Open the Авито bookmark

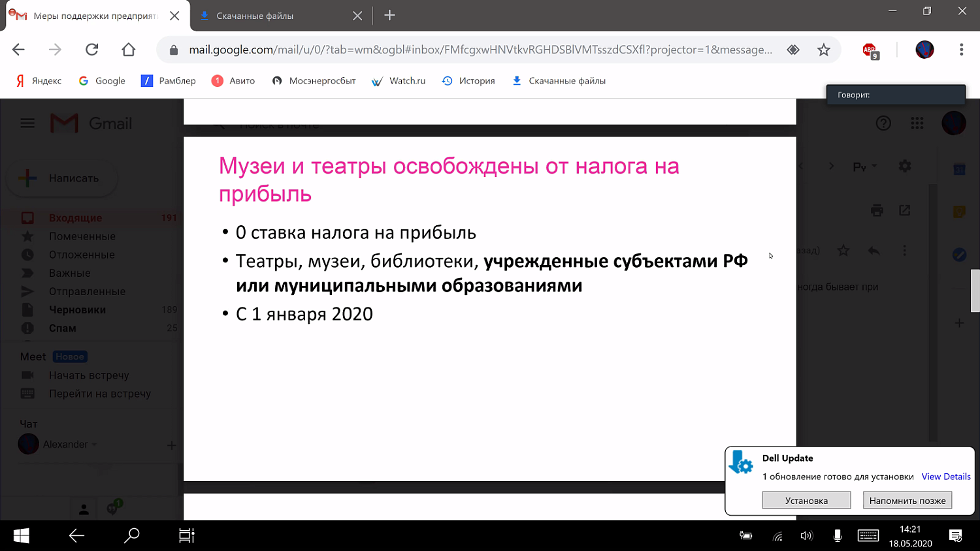pos(233,81)
